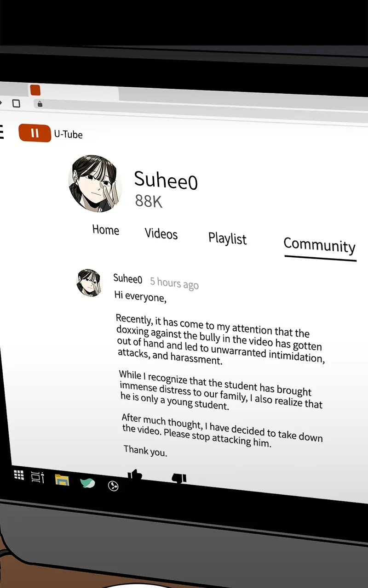Click the orange U-Tube logo icon
Image resolution: width=368 pixels, height=588 pixels.
(34, 133)
